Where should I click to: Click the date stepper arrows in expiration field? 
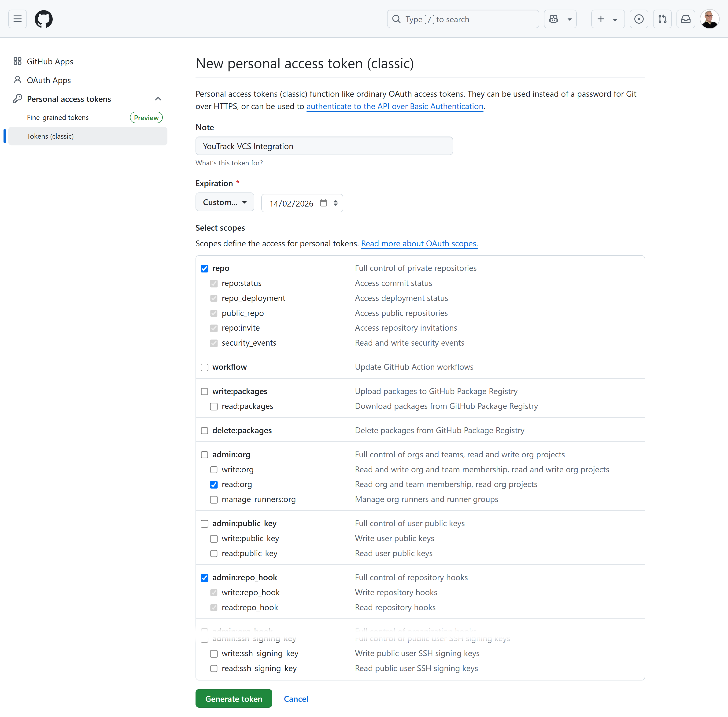click(336, 203)
